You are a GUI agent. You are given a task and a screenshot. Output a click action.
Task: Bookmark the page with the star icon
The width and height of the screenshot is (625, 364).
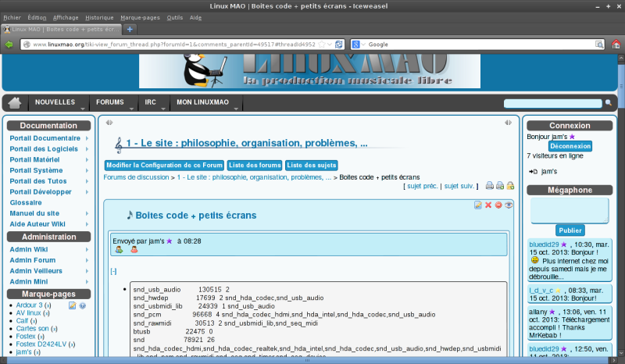click(x=322, y=45)
